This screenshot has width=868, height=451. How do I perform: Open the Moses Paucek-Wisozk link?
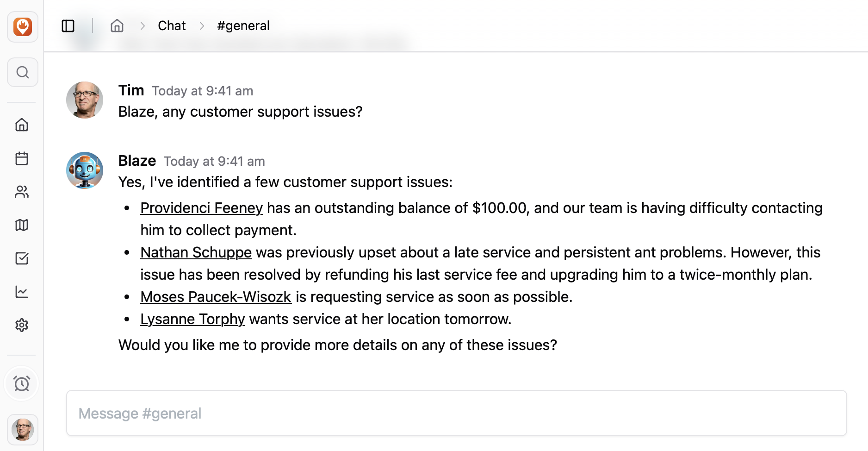point(216,297)
